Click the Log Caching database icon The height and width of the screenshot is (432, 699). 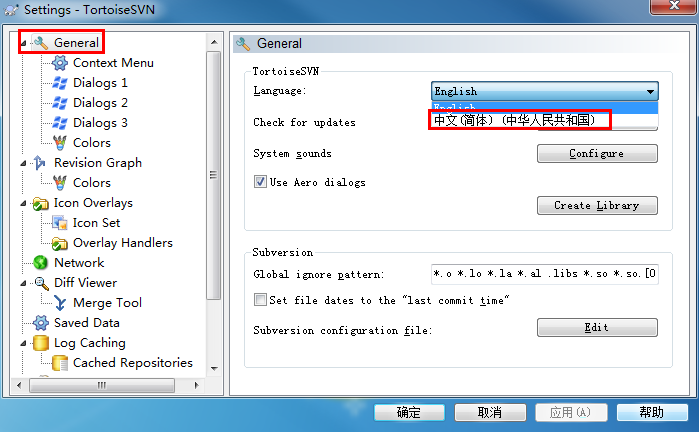coord(41,343)
